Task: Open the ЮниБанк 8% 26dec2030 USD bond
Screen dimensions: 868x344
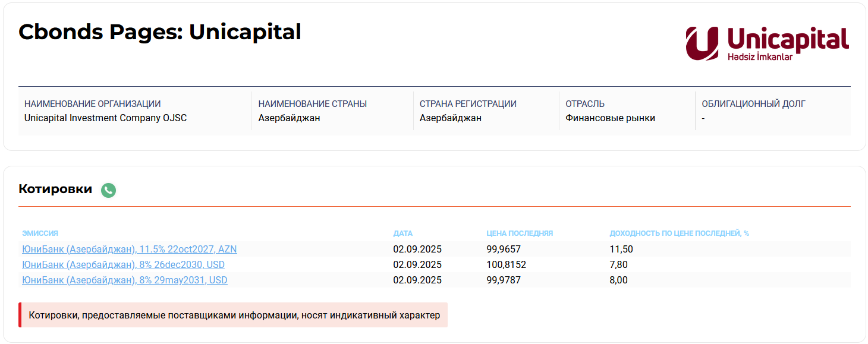Action: [123, 264]
